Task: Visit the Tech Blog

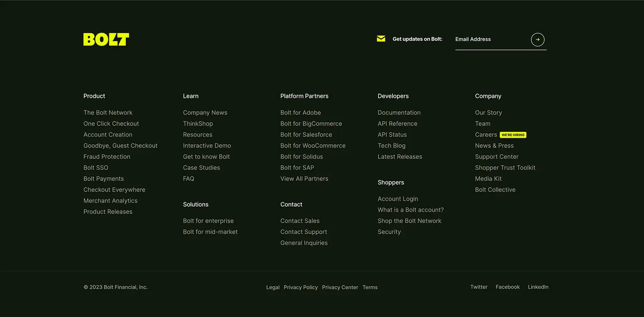Action: (391, 145)
